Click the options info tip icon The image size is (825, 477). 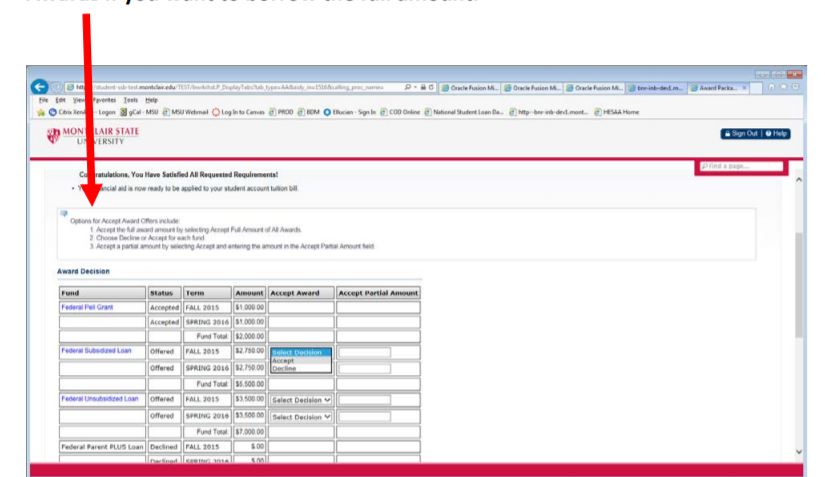click(62, 213)
